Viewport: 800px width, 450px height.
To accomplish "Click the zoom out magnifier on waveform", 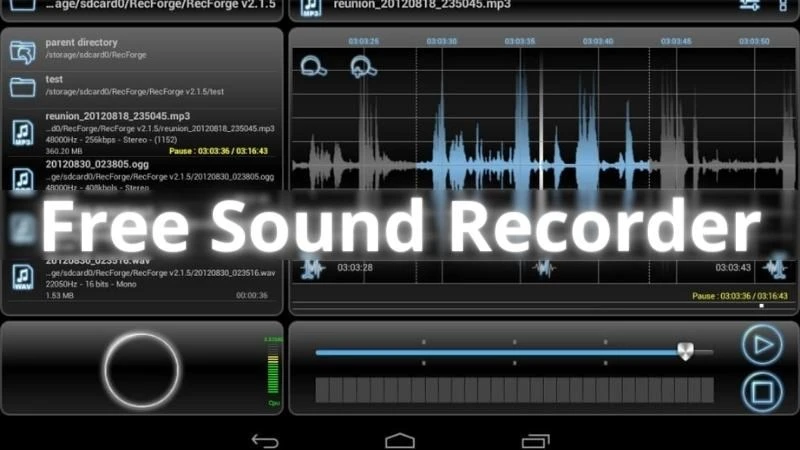I will (313, 66).
